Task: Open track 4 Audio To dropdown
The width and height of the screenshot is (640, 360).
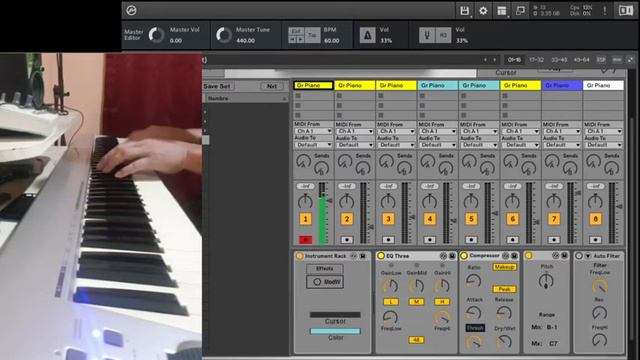Action: (x=437, y=145)
